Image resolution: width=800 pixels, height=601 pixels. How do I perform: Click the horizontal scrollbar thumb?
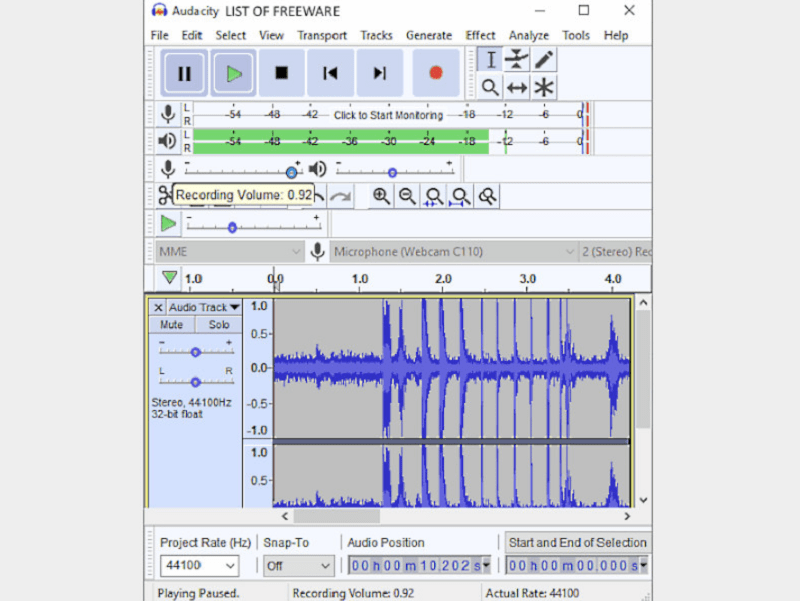(337, 516)
